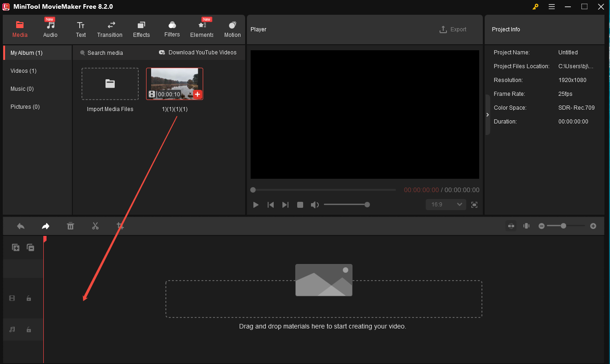Click the full screen icon
The width and height of the screenshot is (610, 364).
click(x=475, y=205)
